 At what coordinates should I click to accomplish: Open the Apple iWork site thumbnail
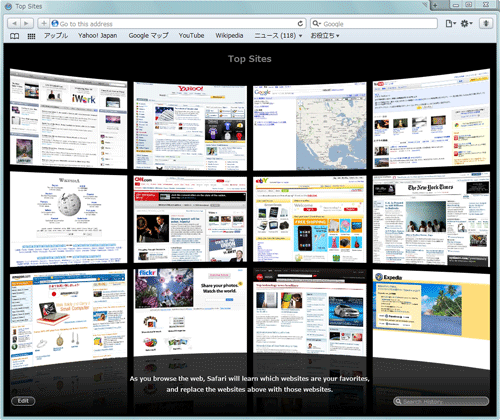pyautogui.click(x=68, y=119)
